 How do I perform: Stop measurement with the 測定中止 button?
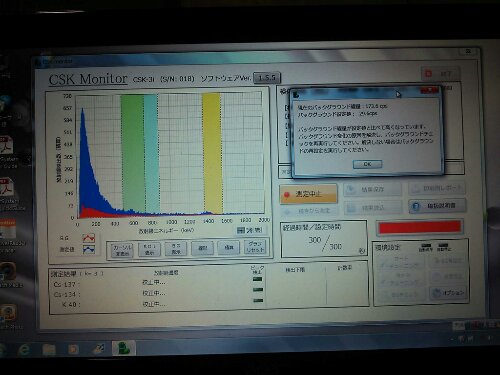tap(308, 194)
